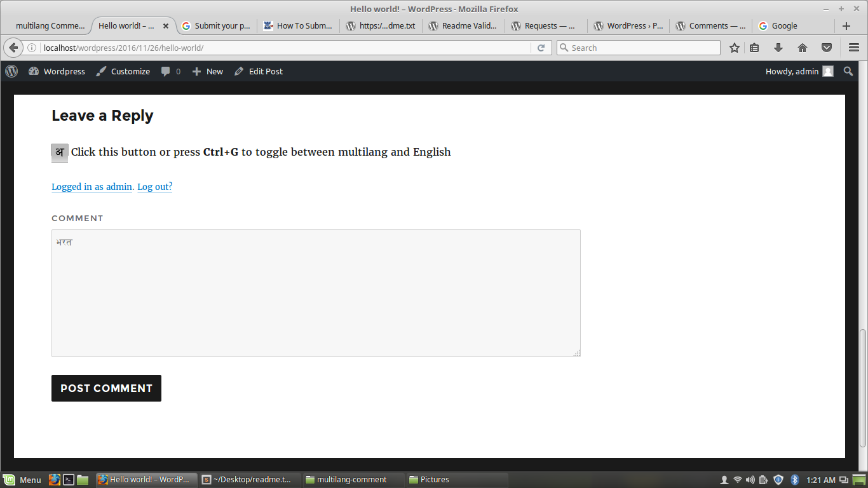
Task: Click the comment textarea resize handle
Action: click(576, 353)
